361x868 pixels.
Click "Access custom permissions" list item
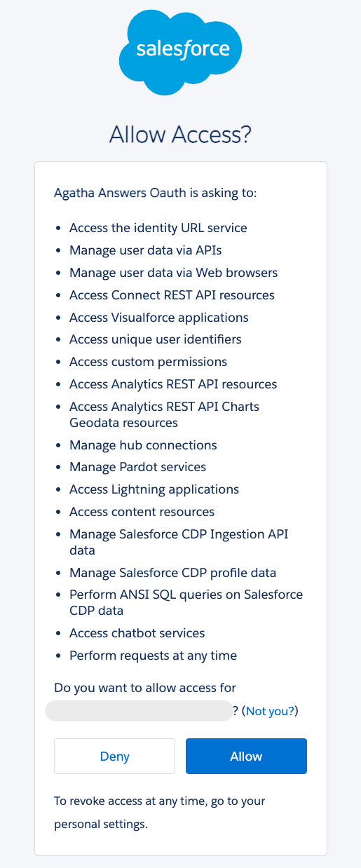tap(148, 362)
